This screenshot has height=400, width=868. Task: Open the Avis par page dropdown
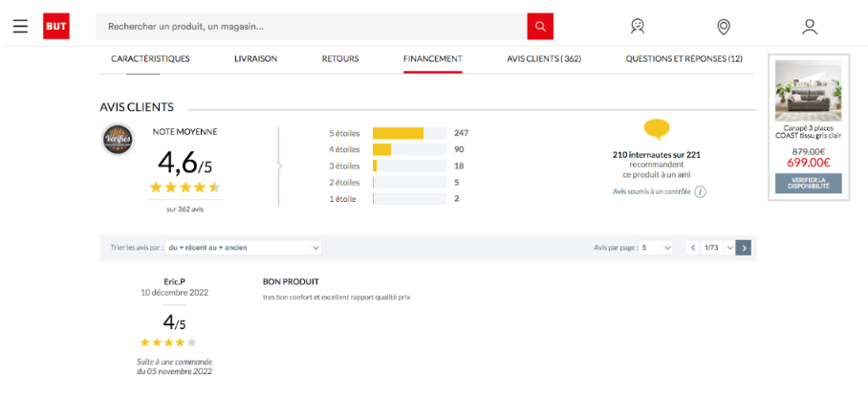(656, 247)
